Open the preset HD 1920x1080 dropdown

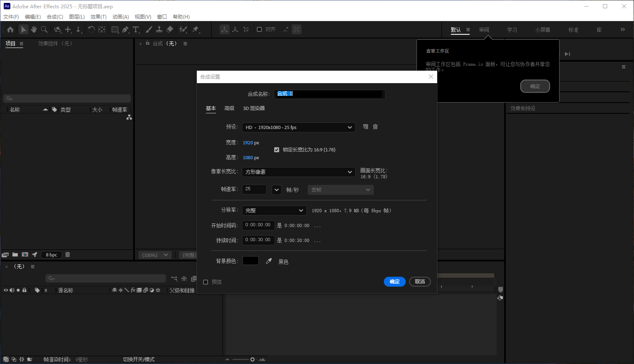299,127
